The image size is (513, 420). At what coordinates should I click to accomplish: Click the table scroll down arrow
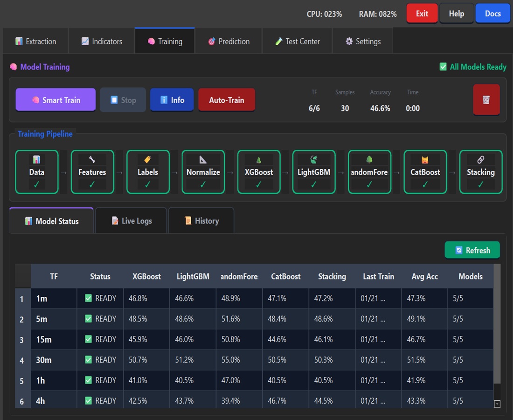[497, 404]
